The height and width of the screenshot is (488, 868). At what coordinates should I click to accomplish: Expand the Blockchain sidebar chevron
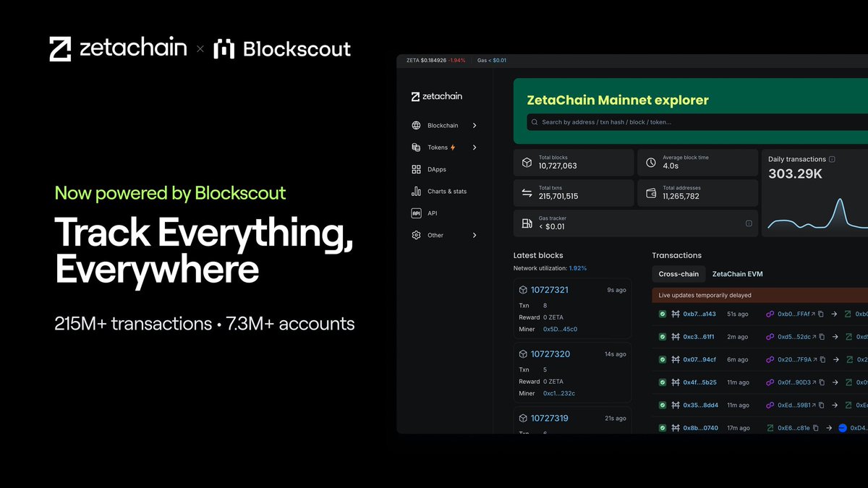click(475, 125)
